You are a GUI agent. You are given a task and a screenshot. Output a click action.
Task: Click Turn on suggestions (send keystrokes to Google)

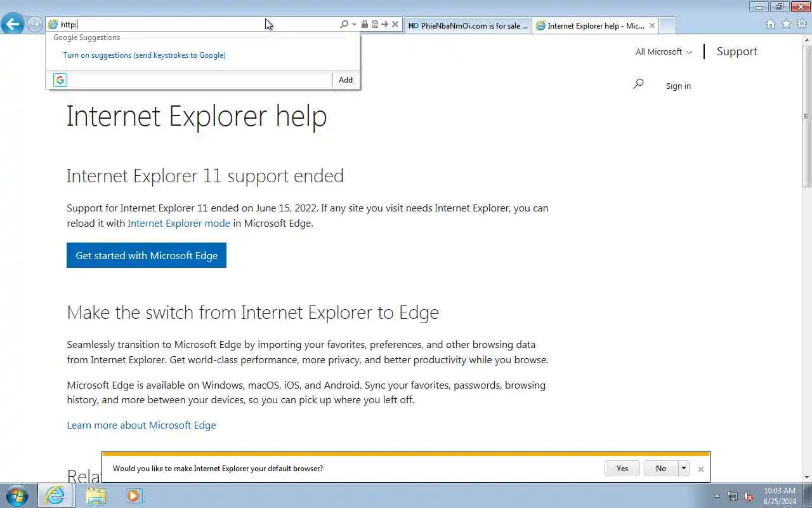144,55
